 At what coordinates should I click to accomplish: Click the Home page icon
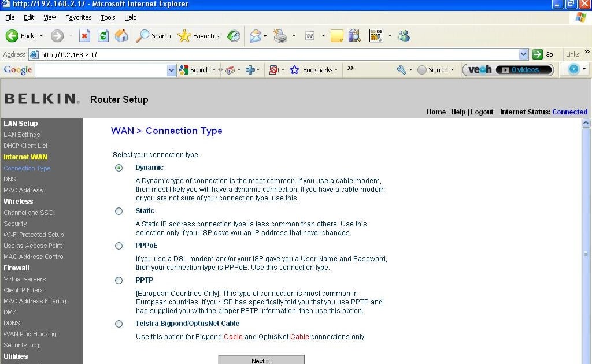pyautogui.click(x=121, y=36)
